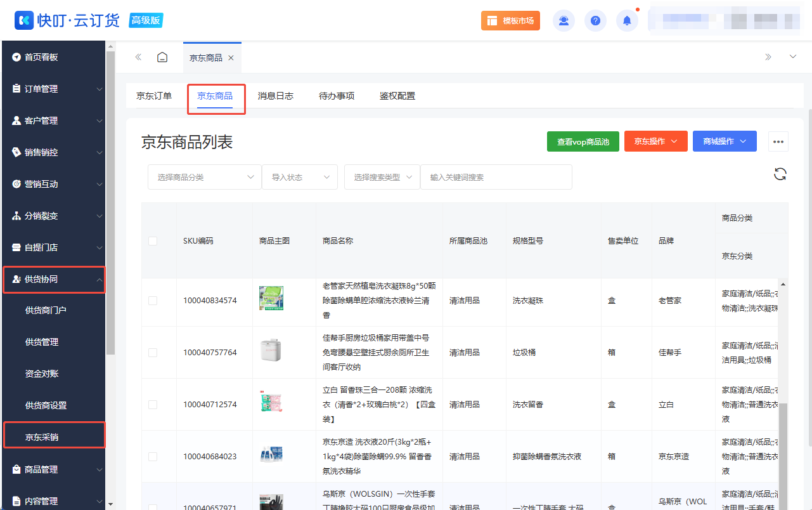
Task: Switch to 京东订单 tab
Action: [154, 96]
